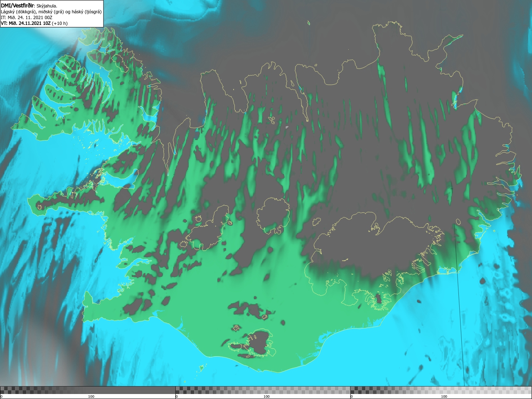Click the 'IT: Mið. 24. 11. 2021 00Z' line
The height and width of the screenshot is (399, 532).
tap(26, 17)
